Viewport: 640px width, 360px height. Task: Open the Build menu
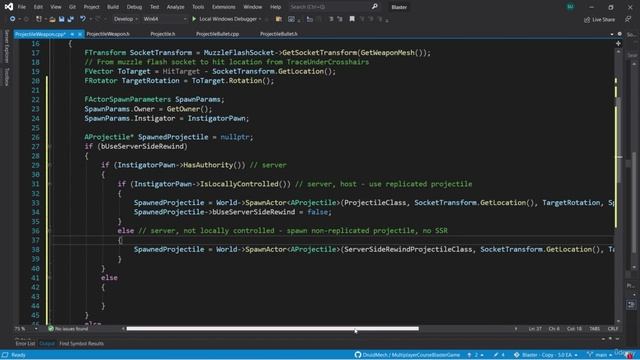click(113, 7)
